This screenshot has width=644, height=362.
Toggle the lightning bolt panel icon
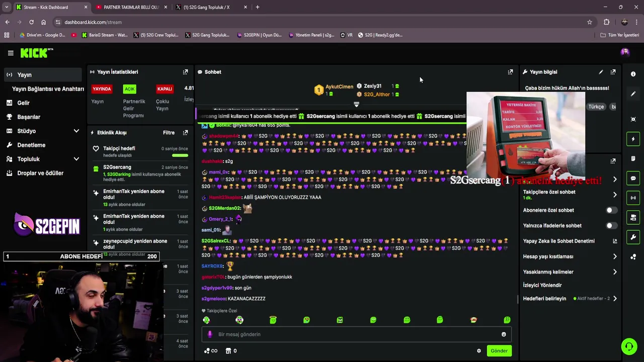pos(633,139)
